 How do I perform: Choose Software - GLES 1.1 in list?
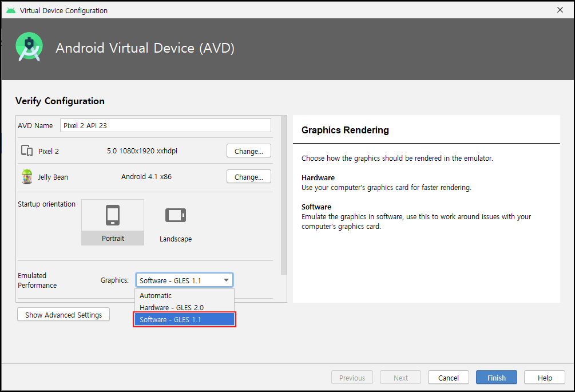tap(184, 320)
